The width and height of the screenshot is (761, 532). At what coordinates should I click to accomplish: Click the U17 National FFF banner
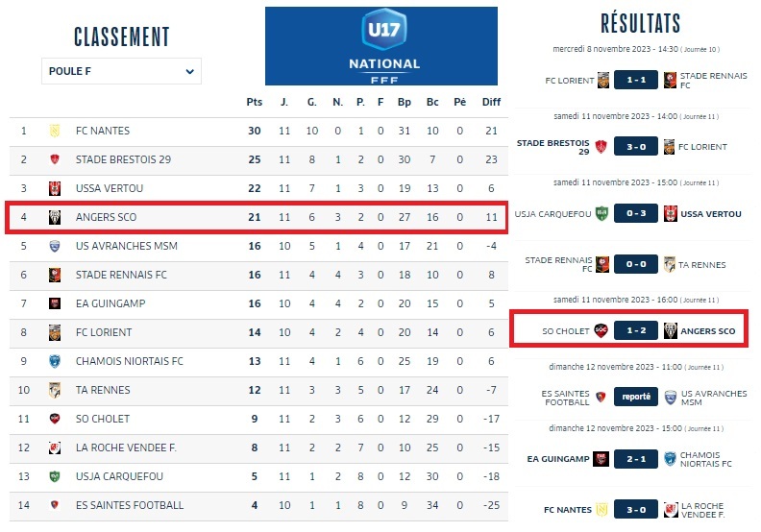[x=381, y=46]
